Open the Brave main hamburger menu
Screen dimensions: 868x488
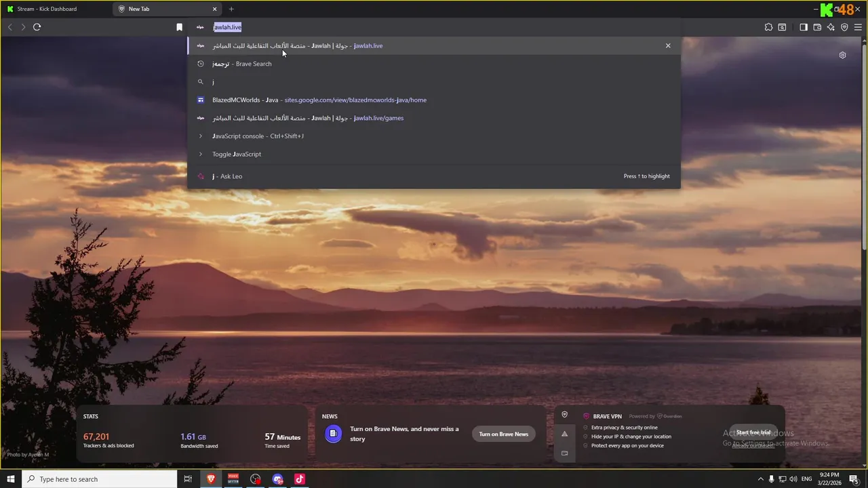click(x=858, y=27)
